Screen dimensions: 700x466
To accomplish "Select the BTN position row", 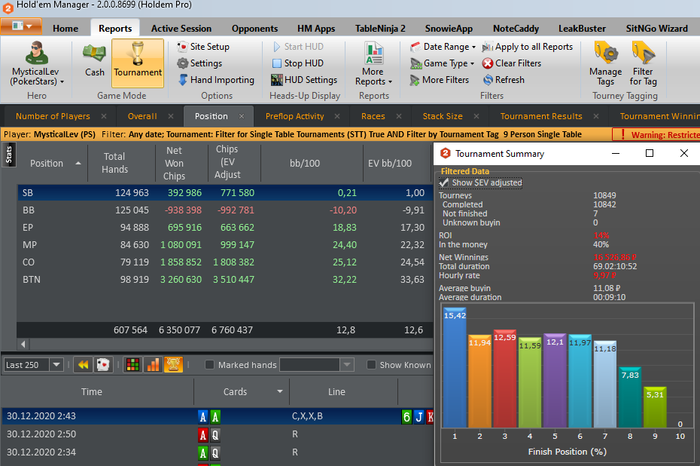I will 225,280.
